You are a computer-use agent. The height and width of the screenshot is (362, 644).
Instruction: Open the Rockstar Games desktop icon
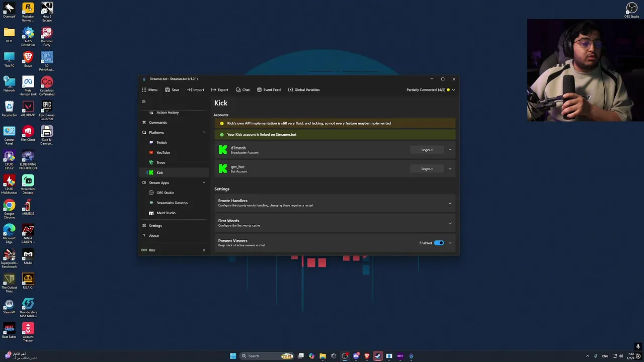tap(28, 12)
